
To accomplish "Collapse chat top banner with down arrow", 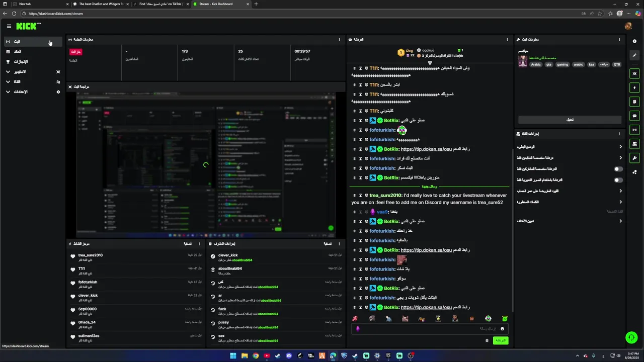I will 430,63.
